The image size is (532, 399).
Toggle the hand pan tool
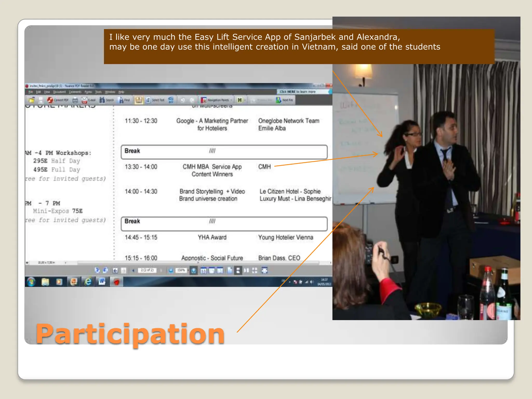[139, 100]
